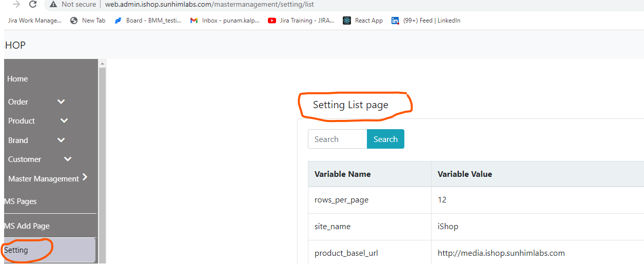Open CMS Add Page in the sidebar
Viewport: 644px width, 264px height.
pos(27,226)
